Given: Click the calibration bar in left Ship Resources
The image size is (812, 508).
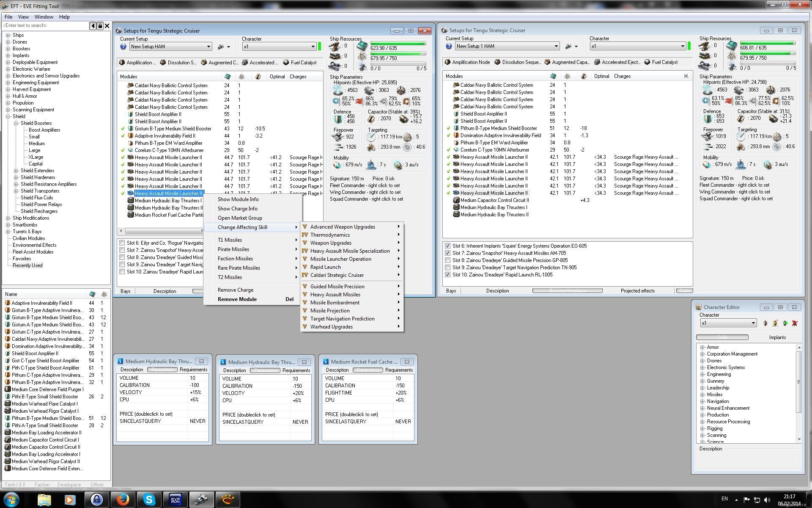Looking at the screenshot, I should tap(398, 63).
